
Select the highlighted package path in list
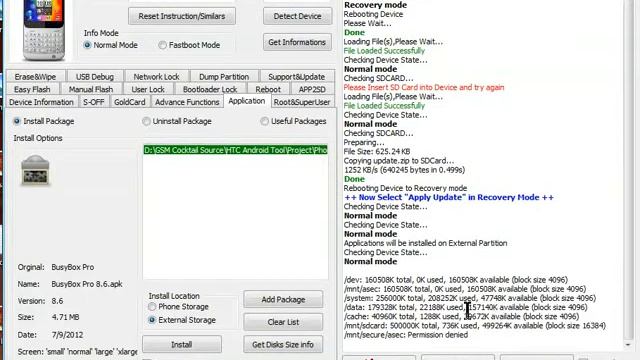(236, 150)
